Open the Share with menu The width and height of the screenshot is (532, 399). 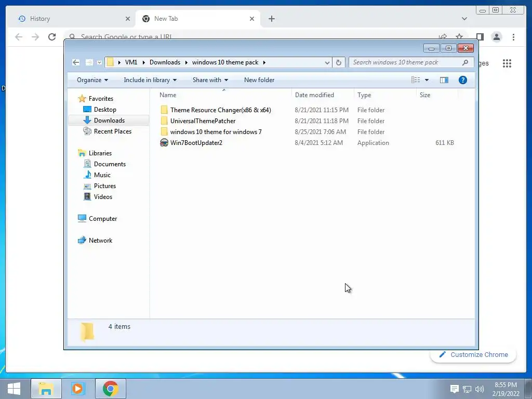[x=210, y=80]
